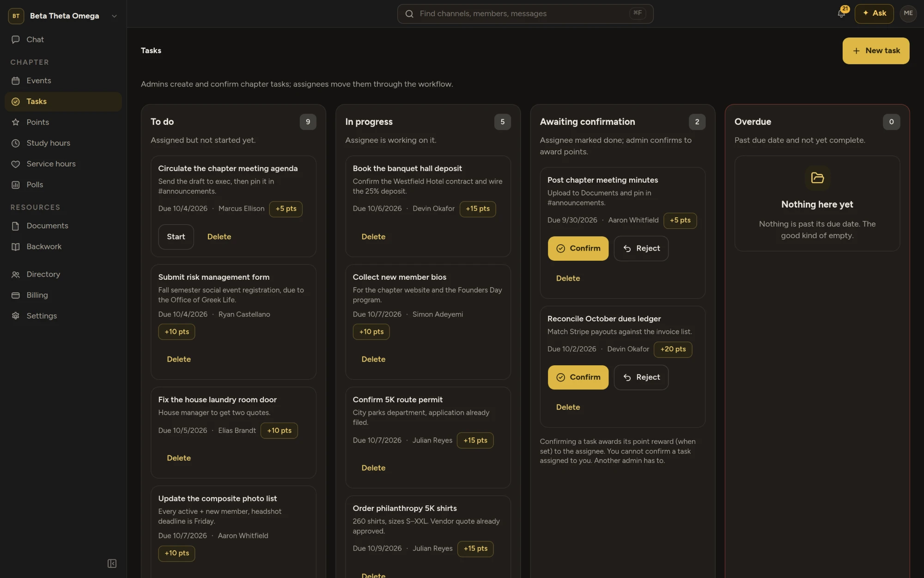Reject Reconcile October dues ledger task
This screenshot has height=578, width=924.
pos(641,377)
